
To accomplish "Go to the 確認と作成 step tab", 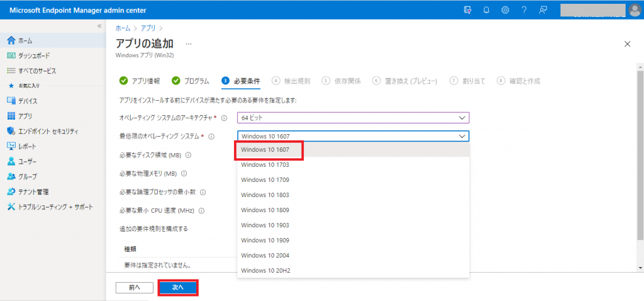I will point(518,81).
